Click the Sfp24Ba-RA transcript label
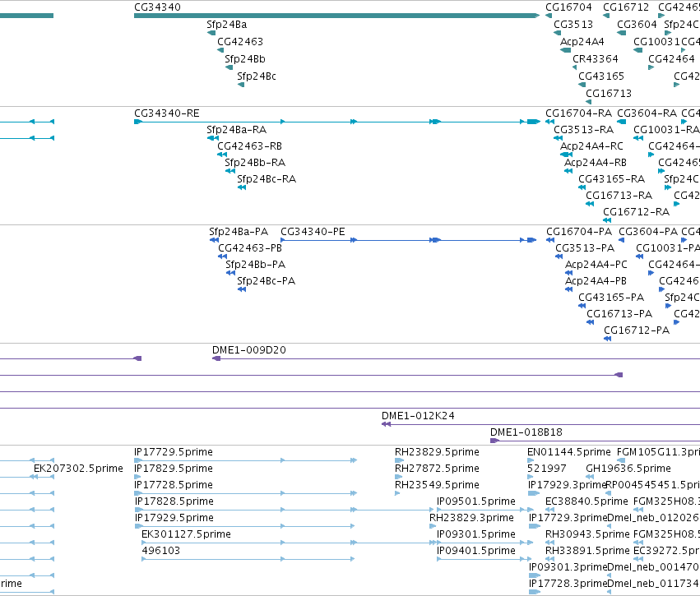The image size is (700, 596). (237, 130)
